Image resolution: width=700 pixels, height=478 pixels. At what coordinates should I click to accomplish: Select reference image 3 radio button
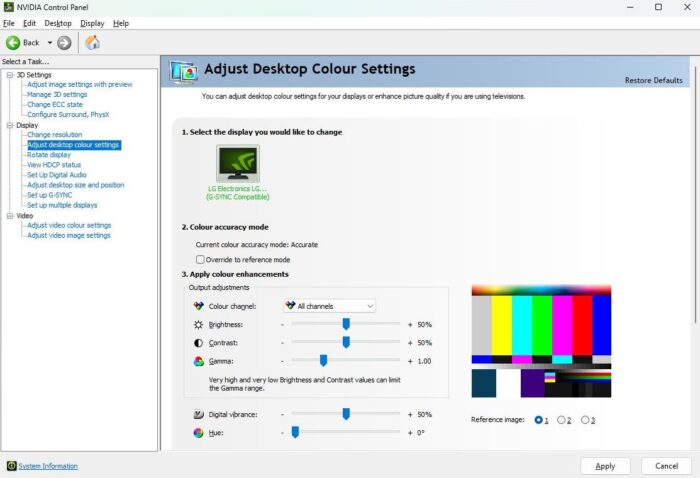[585, 420]
